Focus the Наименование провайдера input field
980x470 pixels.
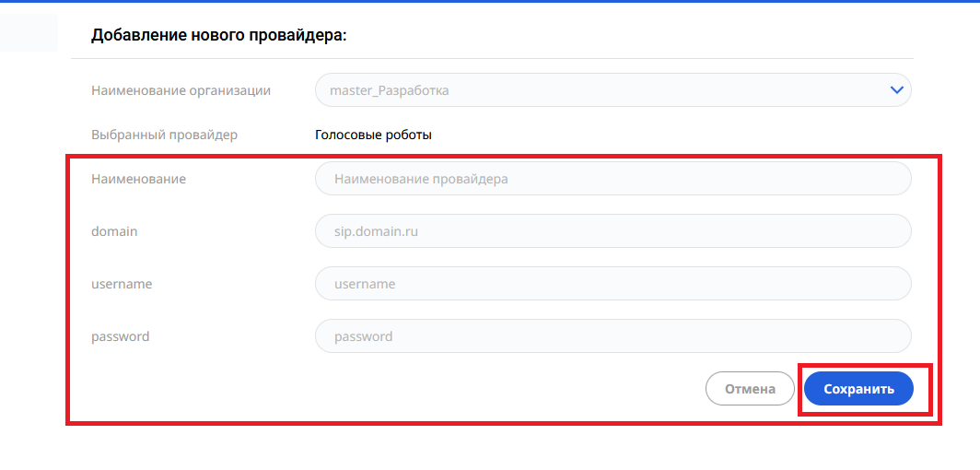[x=613, y=179]
